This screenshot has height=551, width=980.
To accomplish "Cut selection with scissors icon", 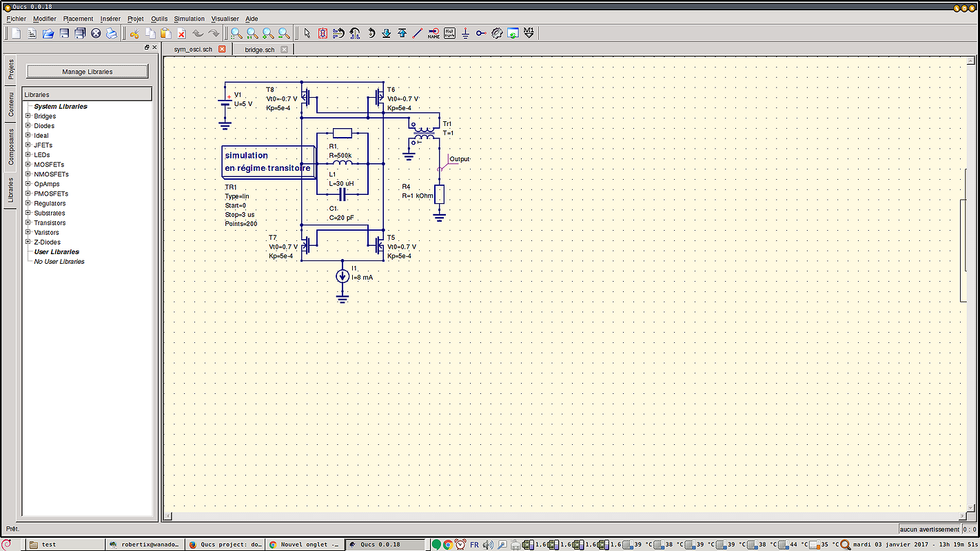I will pos(134,33).
